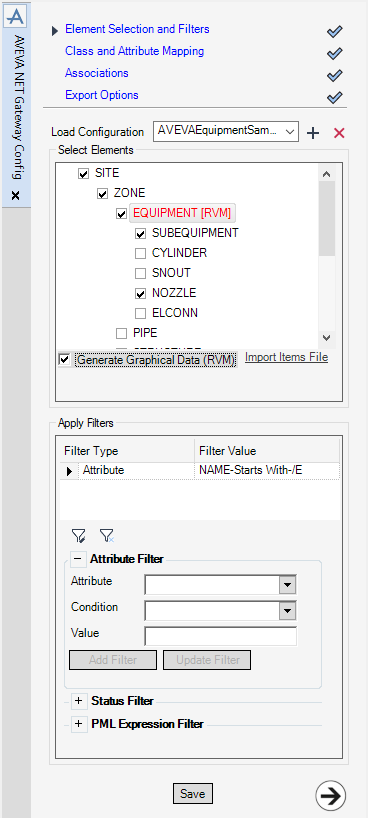Click the filter row selector arrow

(x=69, y=471)
